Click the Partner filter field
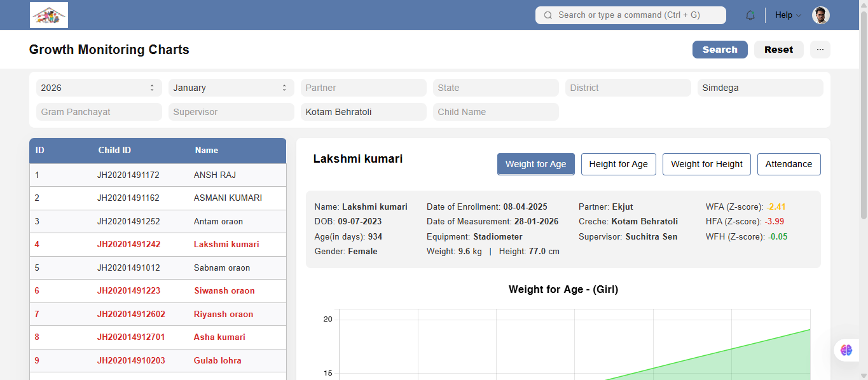The height and width of the screenshot is (380, 868). (364, 88)
